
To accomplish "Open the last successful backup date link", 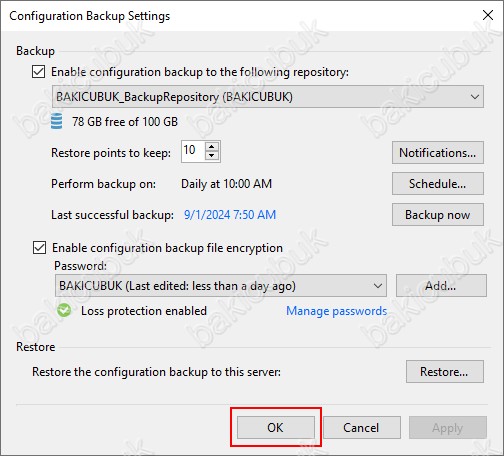I will [230, 215].
